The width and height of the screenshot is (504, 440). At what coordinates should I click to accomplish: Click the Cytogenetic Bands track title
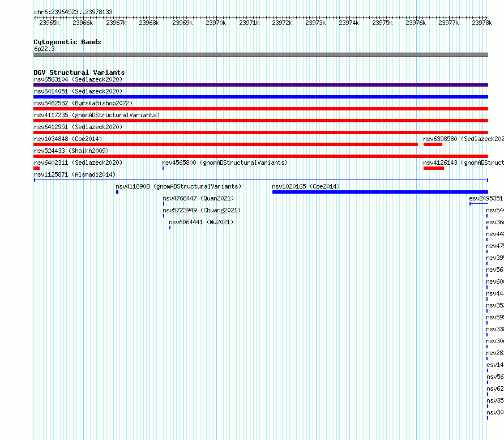(x=67, y=42)
